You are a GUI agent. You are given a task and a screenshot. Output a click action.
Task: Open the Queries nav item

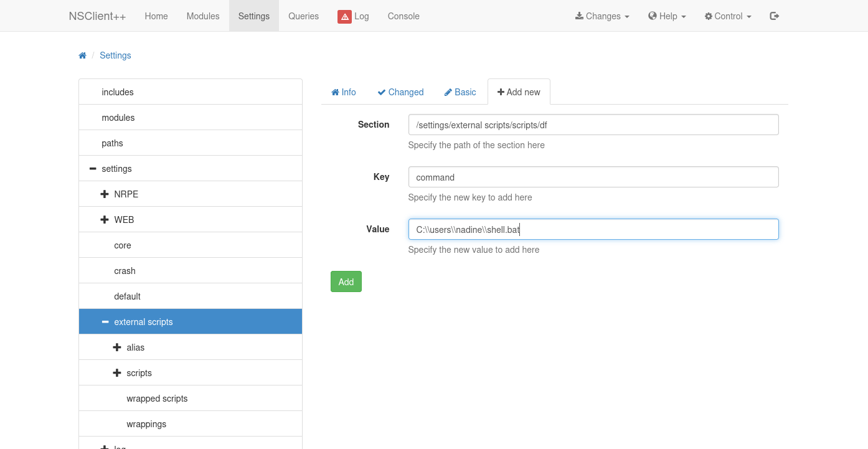(304, 16)
